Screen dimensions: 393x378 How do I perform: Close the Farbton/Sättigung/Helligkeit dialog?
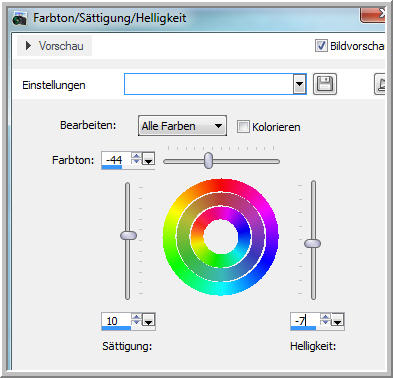(373, 15)
